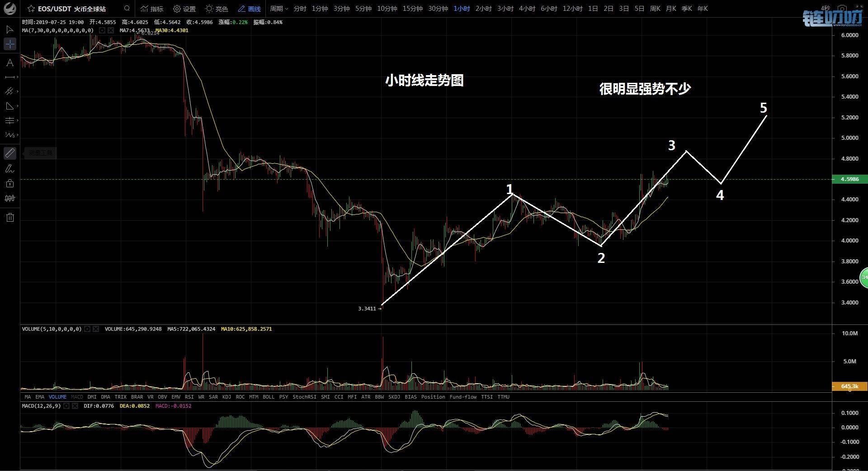Choose the text annotation tool
The image size is (868, 471).
tap(9, 63)
